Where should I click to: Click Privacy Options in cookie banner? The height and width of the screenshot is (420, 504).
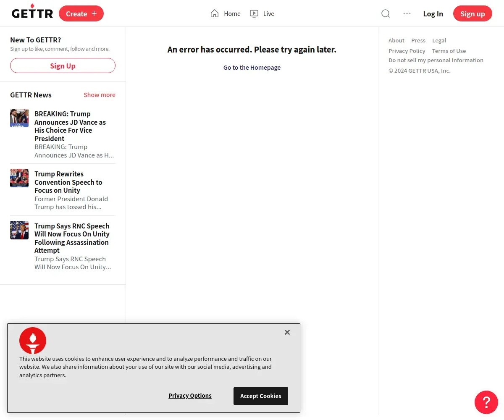190,396
